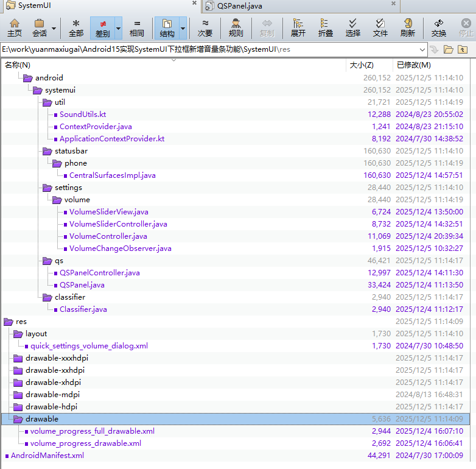Open the 会话 sessions button
The width and height of the screenshot is (476, 469).
(39, 28)
